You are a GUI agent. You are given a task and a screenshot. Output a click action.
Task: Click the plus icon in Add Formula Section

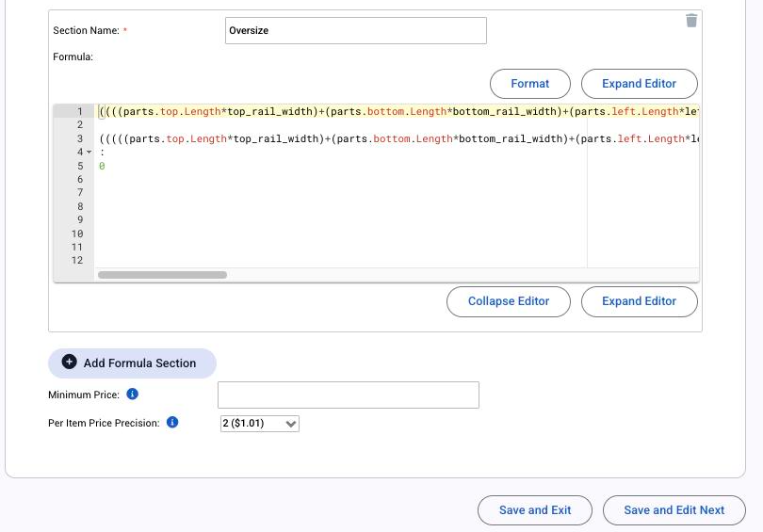point(69,362)
